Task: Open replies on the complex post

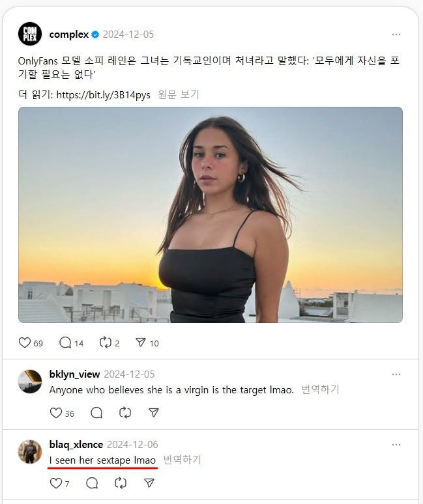Action: tap(66, 343)
